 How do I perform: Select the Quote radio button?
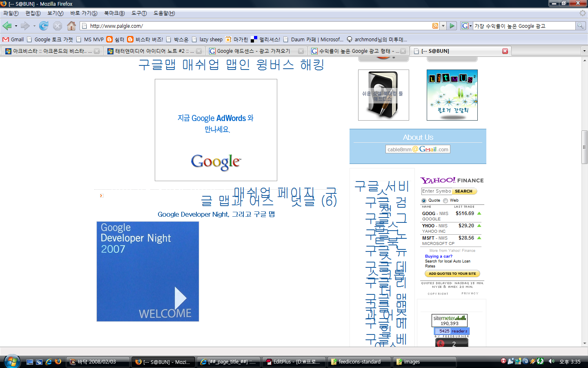click(x=424, y=201)
